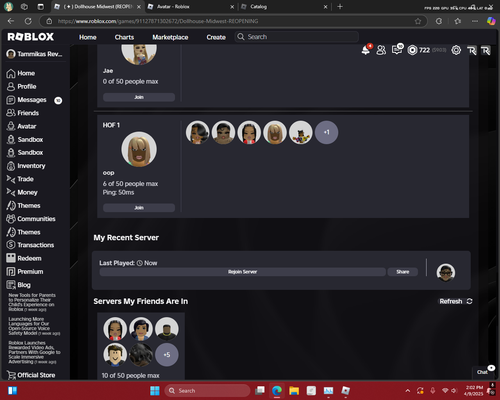Viewport: 500px width, 400px height.
Task: Open Official Store in the sidebar
Action: pyautogui.click(x=31, y=375)
